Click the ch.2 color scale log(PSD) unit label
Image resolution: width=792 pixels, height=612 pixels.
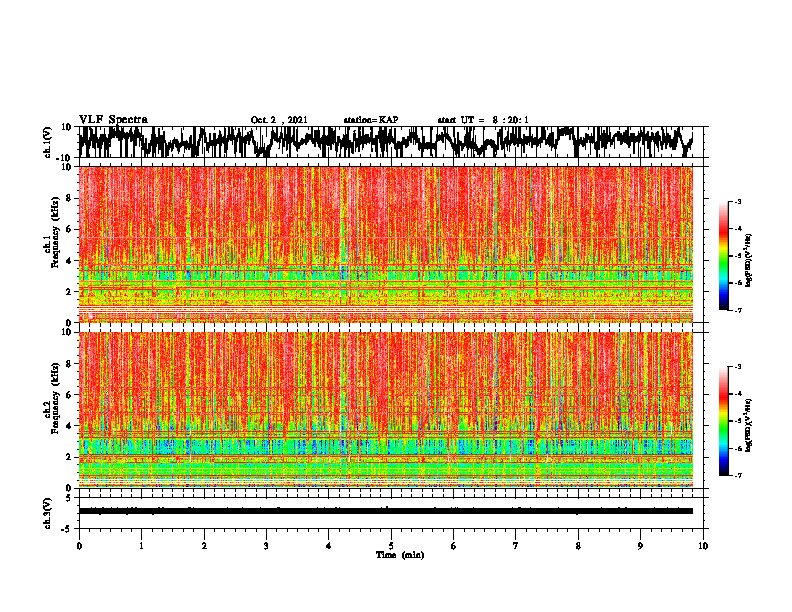(749, 425)
